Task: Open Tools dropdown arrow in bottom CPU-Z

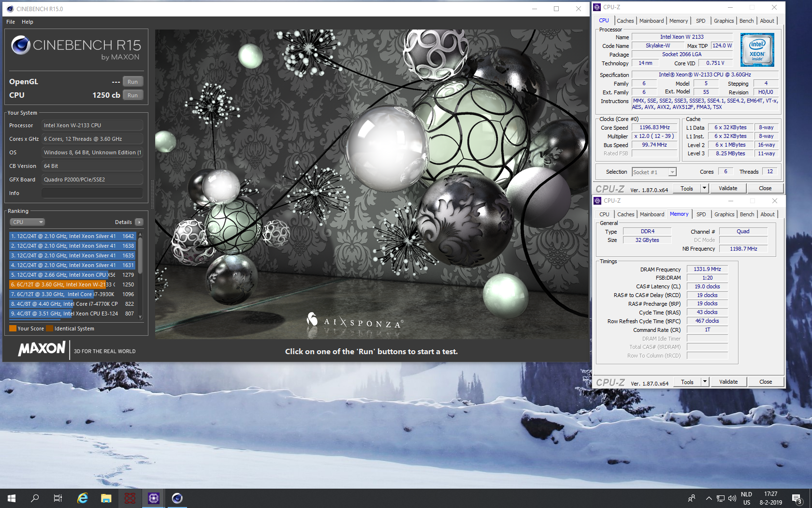Action: click(x=705, y=382)
